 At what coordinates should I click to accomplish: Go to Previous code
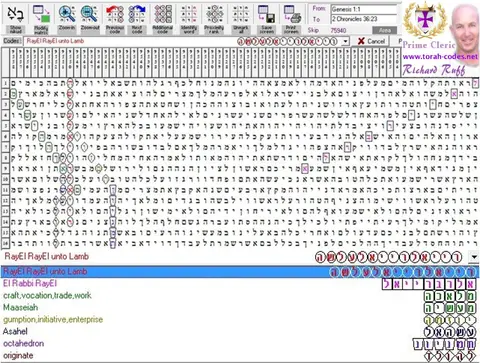[x=115, y=19]
